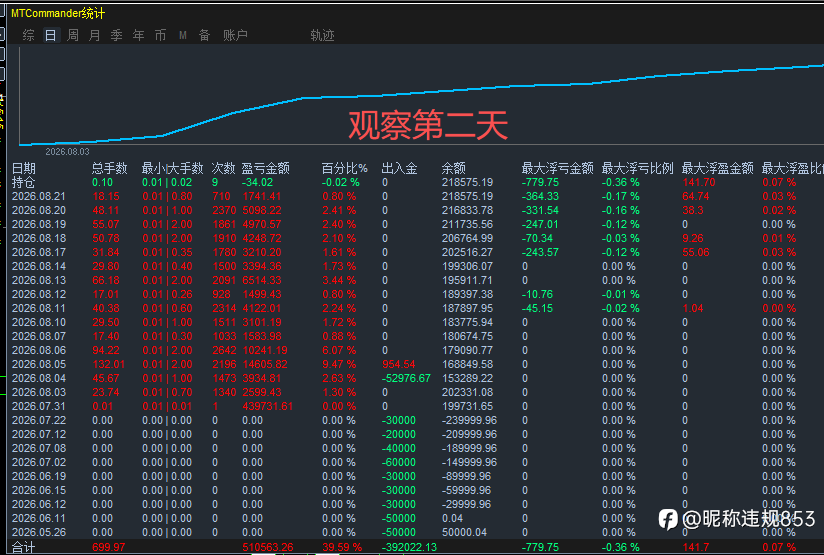The height and width of the screenshot is (555, 824).
Task: Click the withdrawal amount -52976.67
Action: [406, 378]
